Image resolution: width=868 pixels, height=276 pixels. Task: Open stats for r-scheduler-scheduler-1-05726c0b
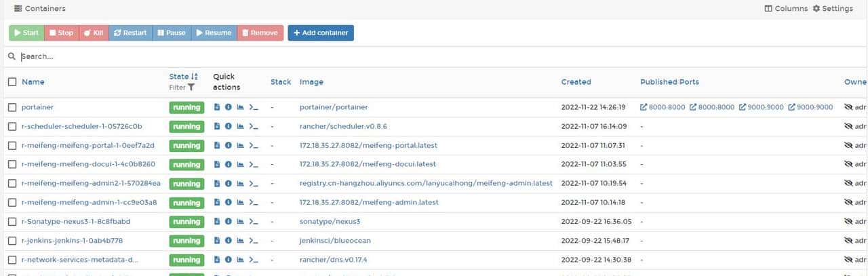click(240, 126)
